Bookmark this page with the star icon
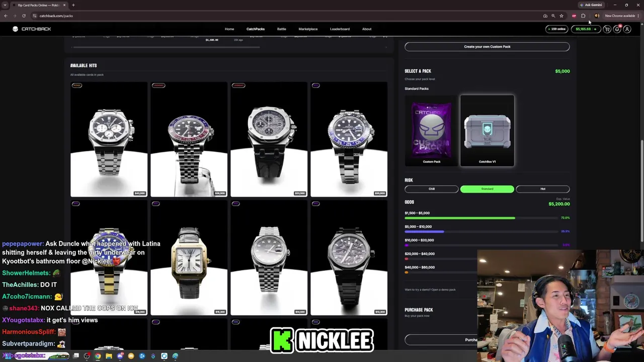 pos(561,16)
